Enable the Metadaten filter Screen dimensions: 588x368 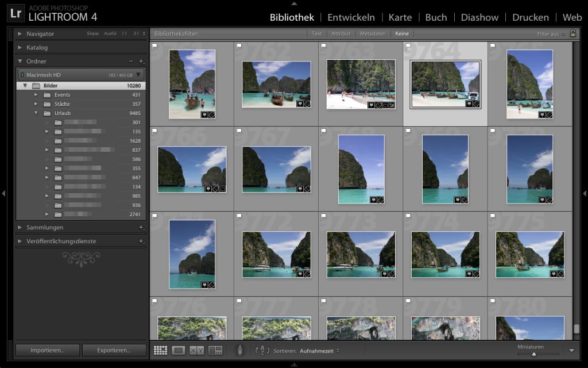click(x=372, y=33)
